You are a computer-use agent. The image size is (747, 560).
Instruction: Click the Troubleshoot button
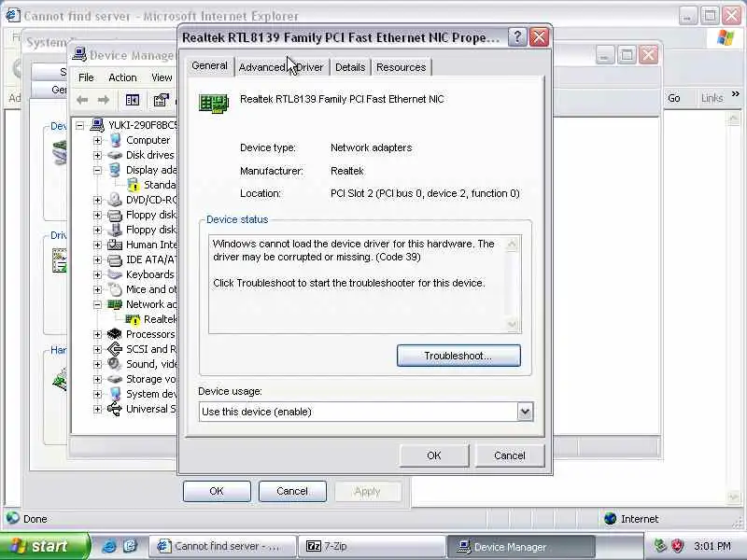click(x=458, y=356)
